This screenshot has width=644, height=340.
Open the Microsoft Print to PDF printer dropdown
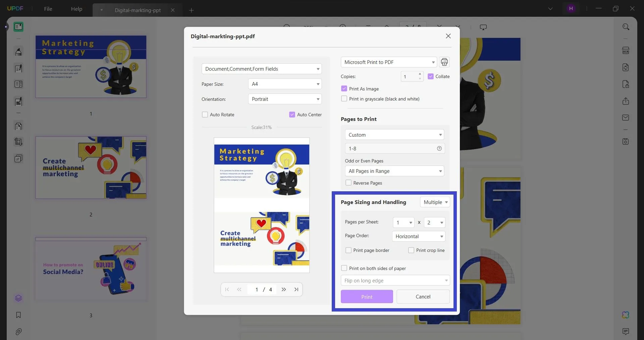pyautogui.click(x=389, y=62)
